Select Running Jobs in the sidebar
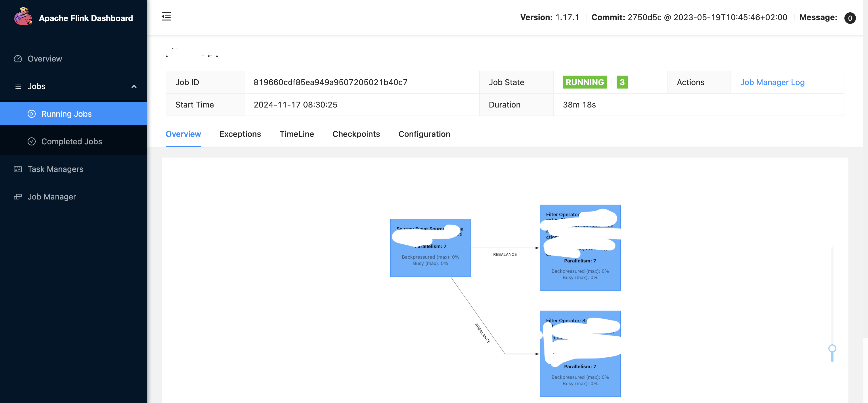This screenshot has width=868, height=403. [x=73, y=114]
